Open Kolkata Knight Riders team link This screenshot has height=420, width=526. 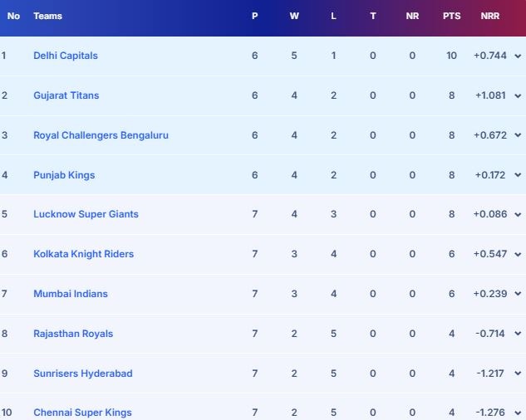pos(83,254)
